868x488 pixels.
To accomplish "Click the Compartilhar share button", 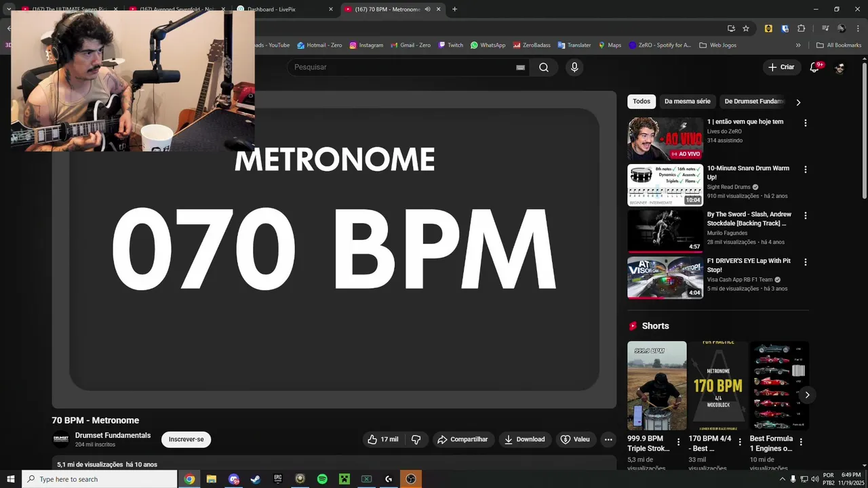I will pyautogui.click(x=463, y=439).
